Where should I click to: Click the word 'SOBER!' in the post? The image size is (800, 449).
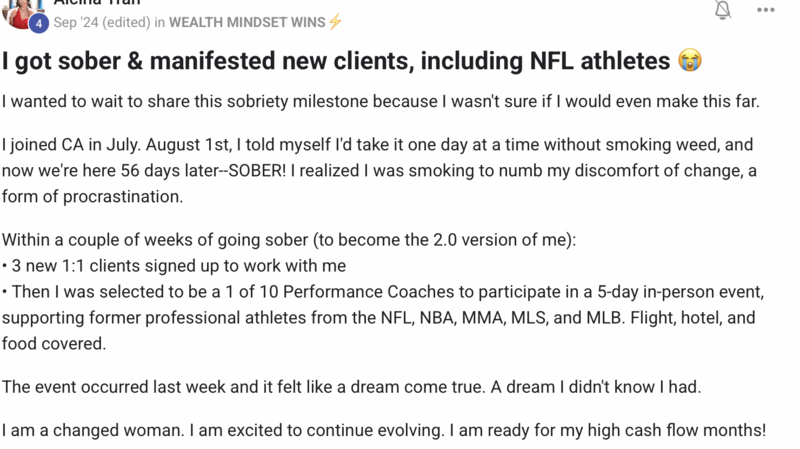pyautogui.click(x=257, y=170)
